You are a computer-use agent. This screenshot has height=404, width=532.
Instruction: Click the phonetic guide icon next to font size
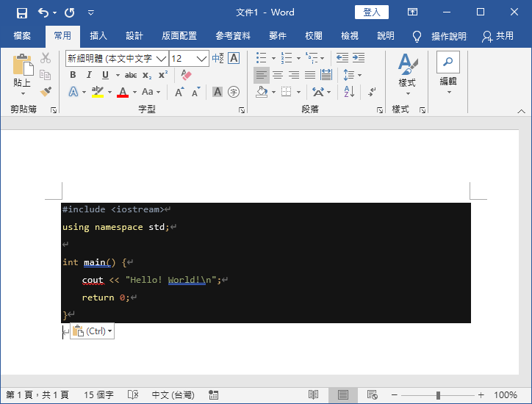(218, 58)
